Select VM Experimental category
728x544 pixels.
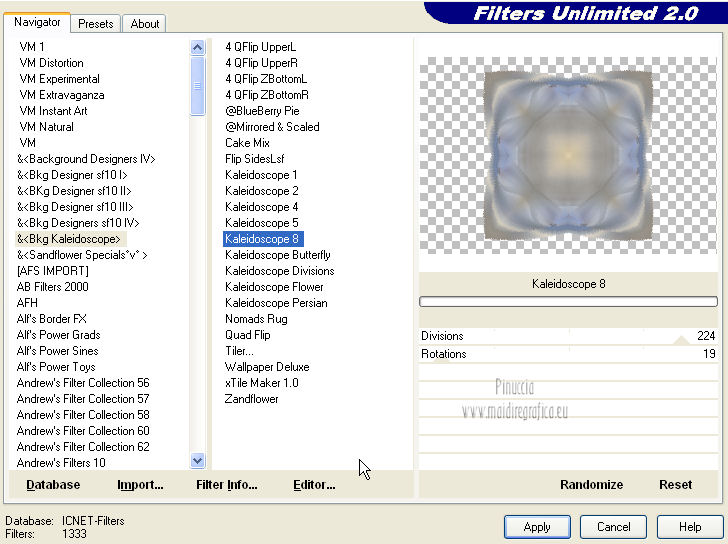click(x=59, y=79)
